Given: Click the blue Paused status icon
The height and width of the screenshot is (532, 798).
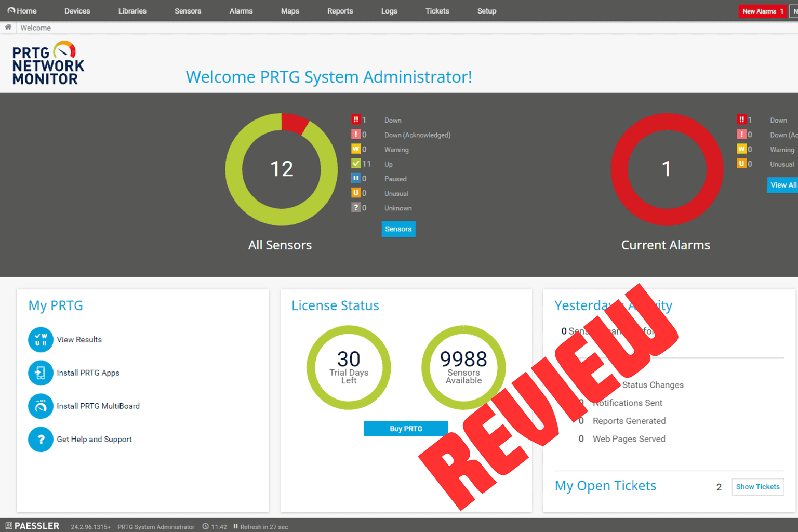Looking at the screenshot, I should click(x=356, y=178).
